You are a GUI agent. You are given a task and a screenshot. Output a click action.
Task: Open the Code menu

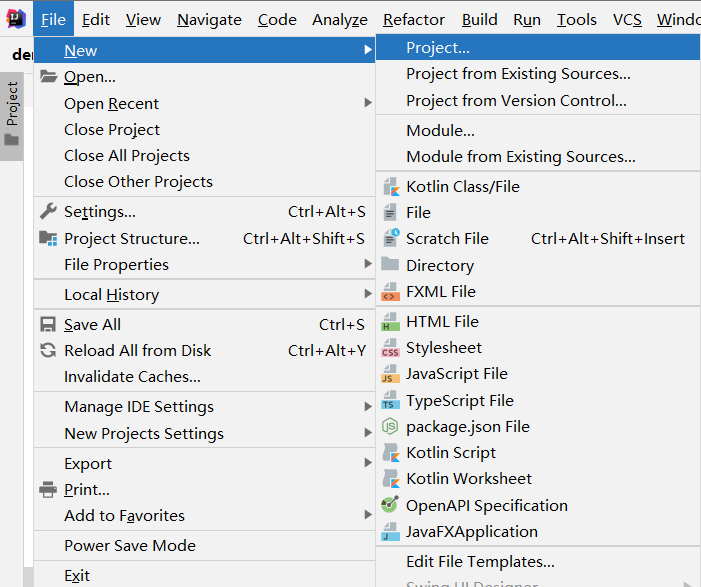(277, 19)
